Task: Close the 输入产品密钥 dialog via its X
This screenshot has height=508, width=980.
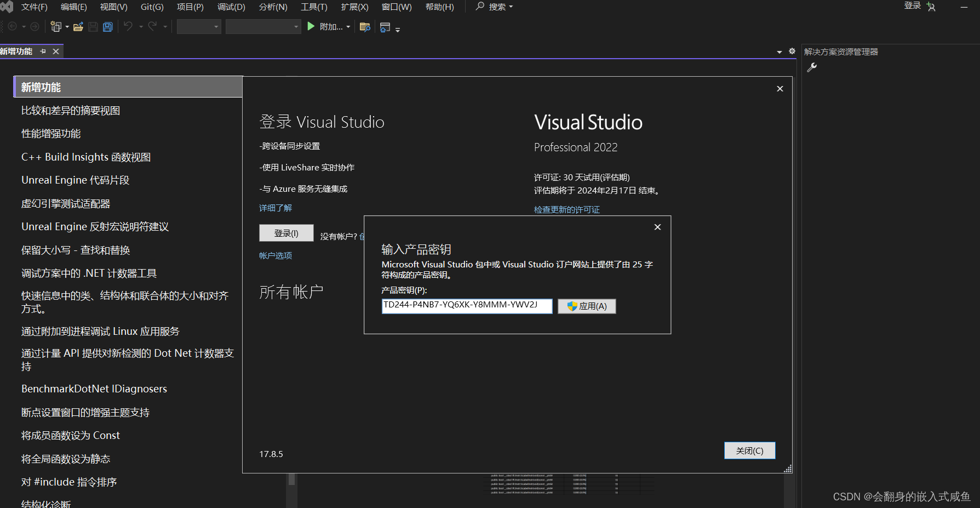Action: (x=657, y=227)
